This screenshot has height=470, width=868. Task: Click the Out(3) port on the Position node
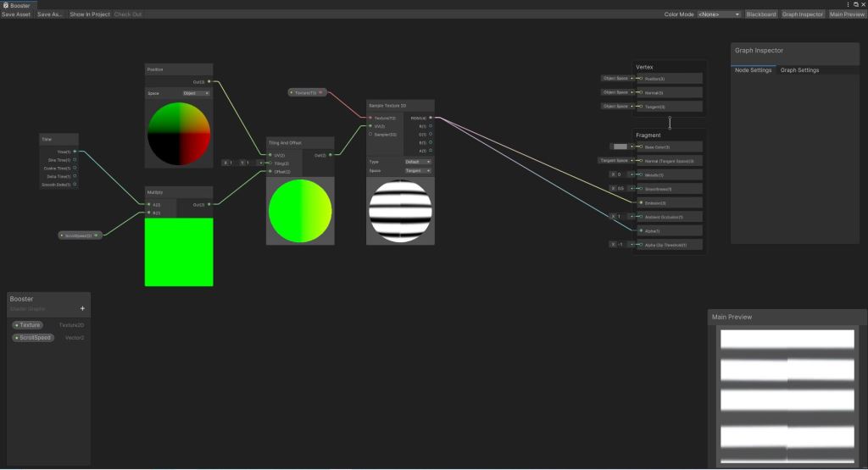209,82
